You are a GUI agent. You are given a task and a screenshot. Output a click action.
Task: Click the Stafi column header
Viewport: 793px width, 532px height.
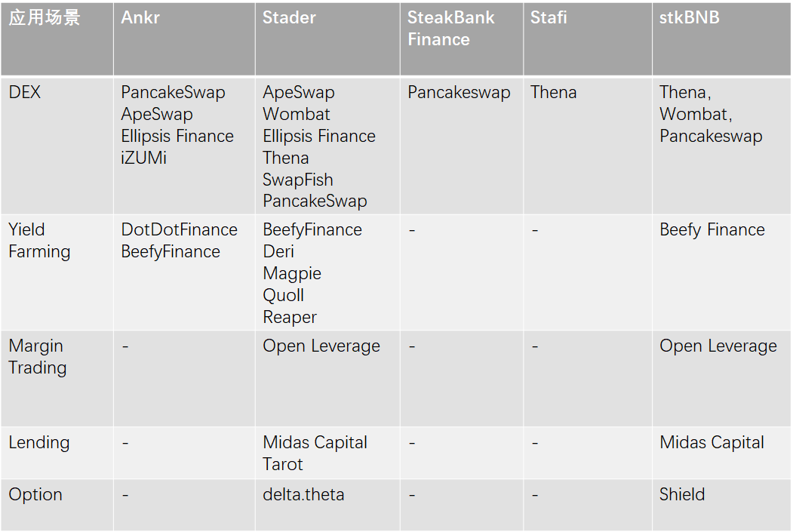(549, 17)
